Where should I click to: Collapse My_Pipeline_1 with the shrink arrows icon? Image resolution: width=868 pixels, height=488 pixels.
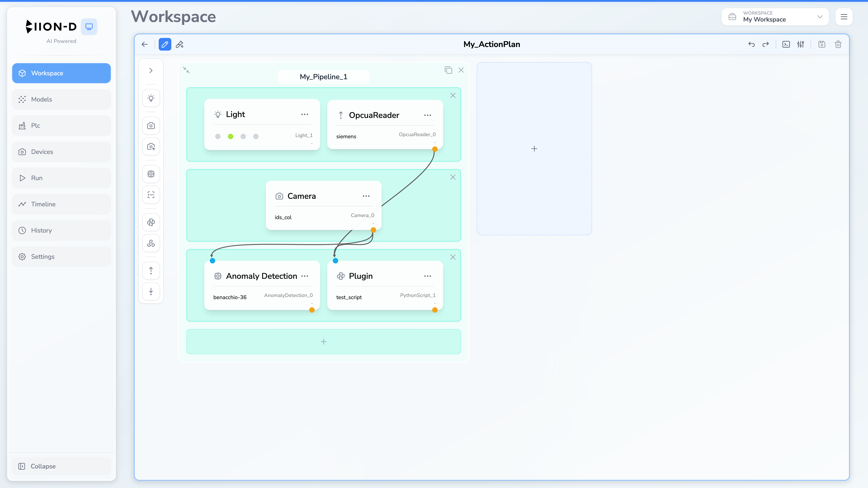(x=186, y=70)
